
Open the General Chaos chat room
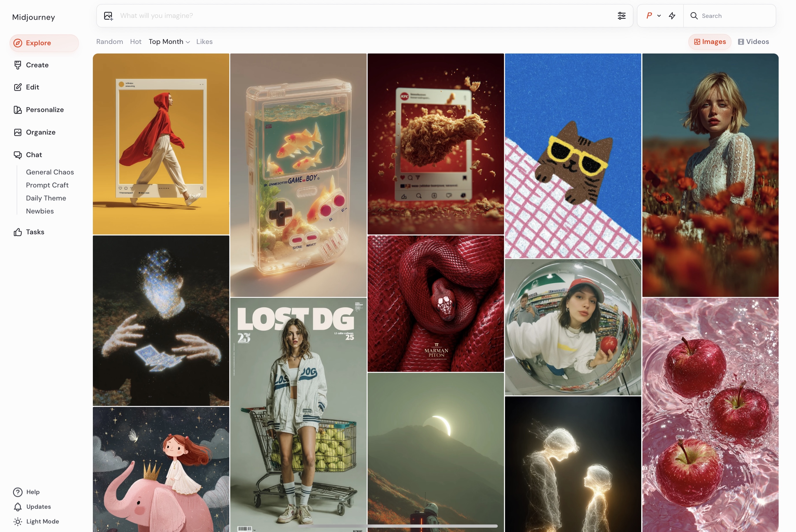click(50, 172)
